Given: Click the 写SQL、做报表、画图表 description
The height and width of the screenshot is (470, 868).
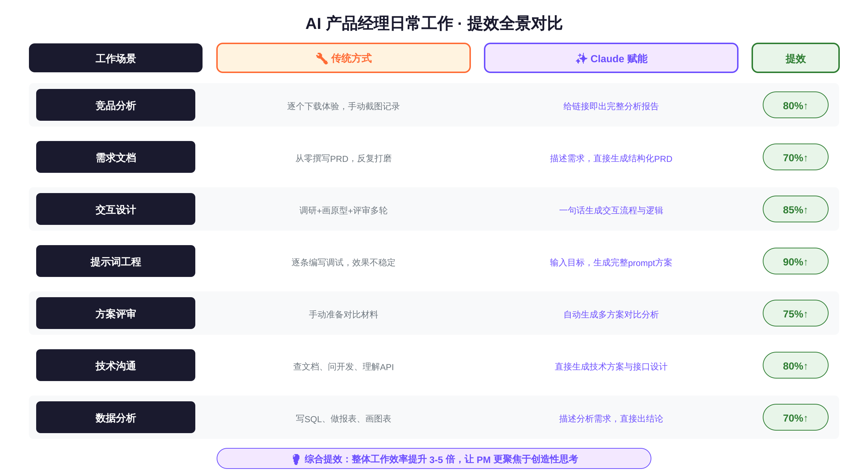Looking at the screenshot, I should pos(343,419).
